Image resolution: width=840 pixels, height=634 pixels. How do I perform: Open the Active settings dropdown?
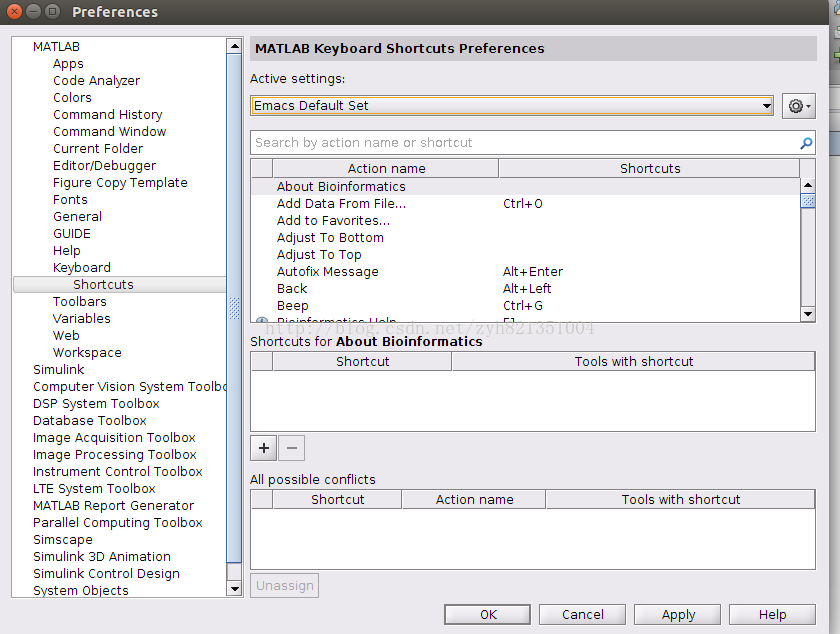click(512, 106)
